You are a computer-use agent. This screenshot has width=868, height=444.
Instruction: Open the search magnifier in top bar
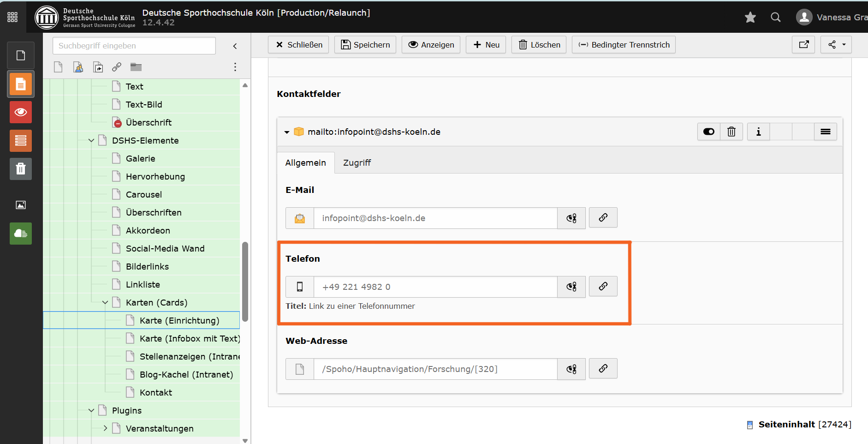[776, 18]
